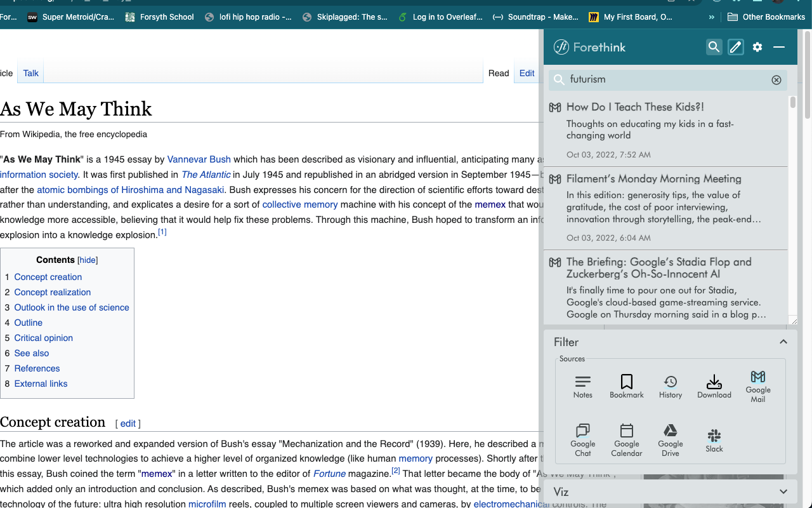Toggle Google Calendar source filter
The width and height of the screenshot is (812, 508).
627,440
